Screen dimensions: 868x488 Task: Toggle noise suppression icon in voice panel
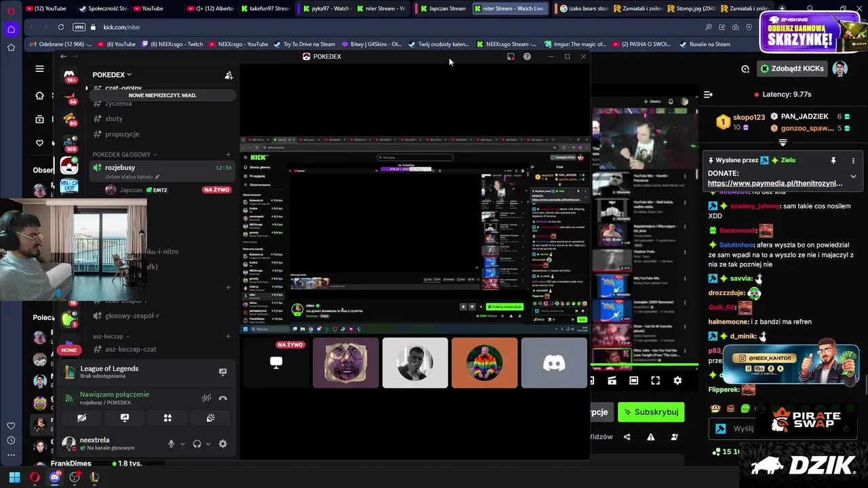tap(206, 399)
